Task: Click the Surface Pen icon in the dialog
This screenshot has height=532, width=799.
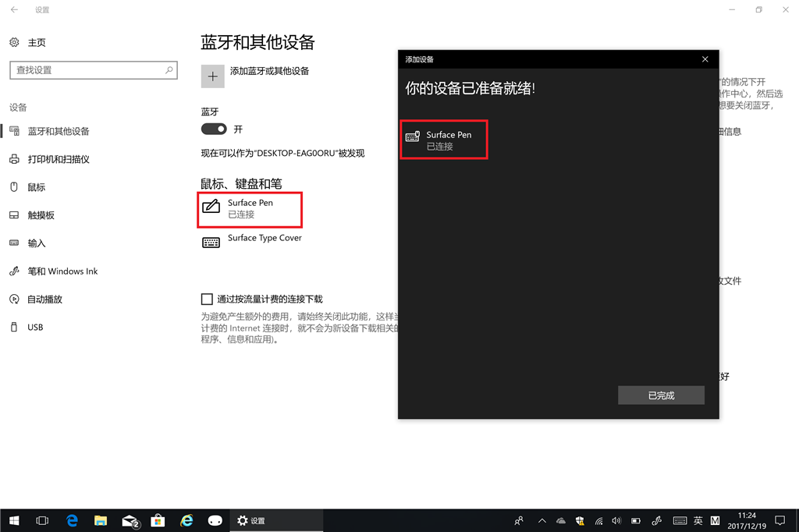Action: pyautogui.click(x=413, y=137)
